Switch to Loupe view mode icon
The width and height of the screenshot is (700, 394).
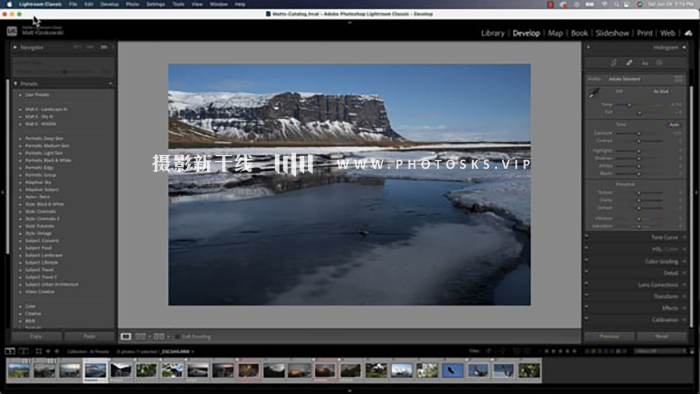(126, 336)
